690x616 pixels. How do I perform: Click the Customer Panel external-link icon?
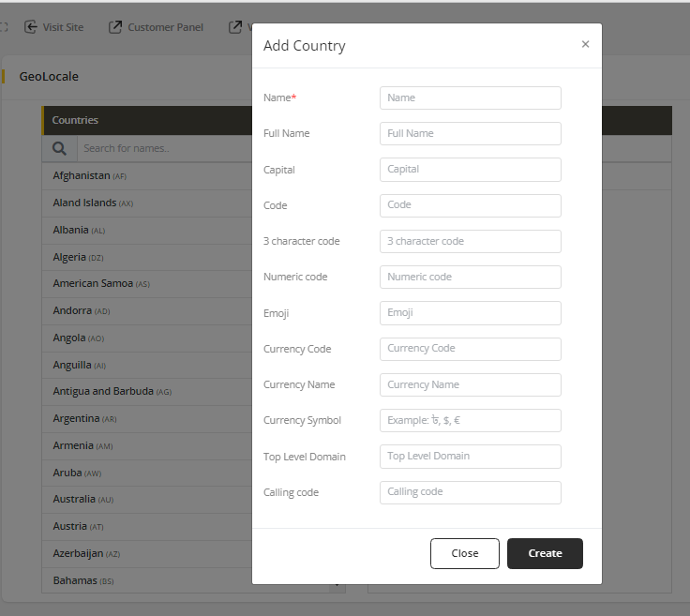click(115, 27)
